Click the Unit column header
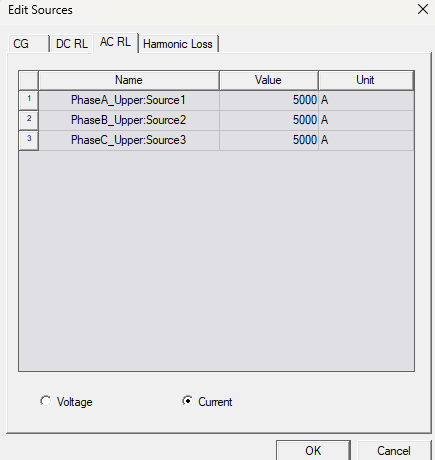Screen dimensions: 435x460 pyautogui.click(x=366, y=80)
